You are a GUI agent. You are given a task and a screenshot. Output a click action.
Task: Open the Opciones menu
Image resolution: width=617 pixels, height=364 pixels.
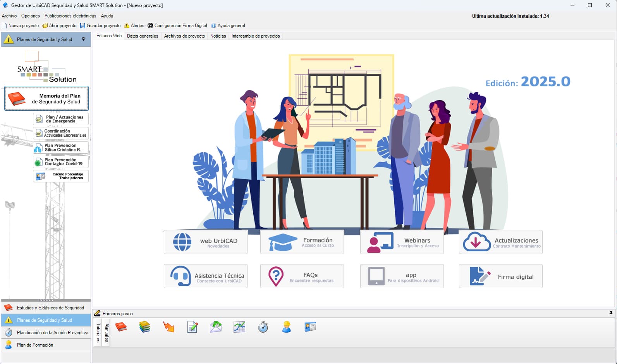(31, 16)
